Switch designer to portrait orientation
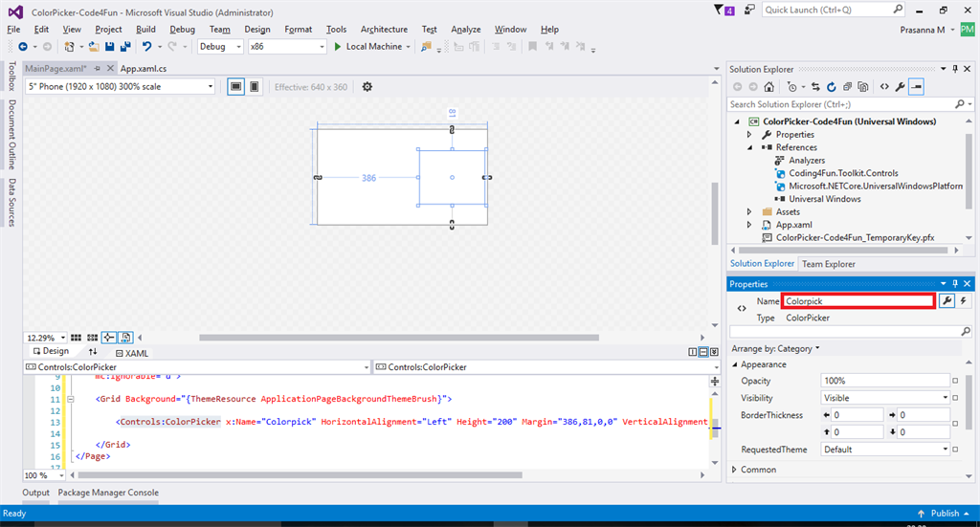Viewport: 980px width, 527px height. [x=254, y=87]
